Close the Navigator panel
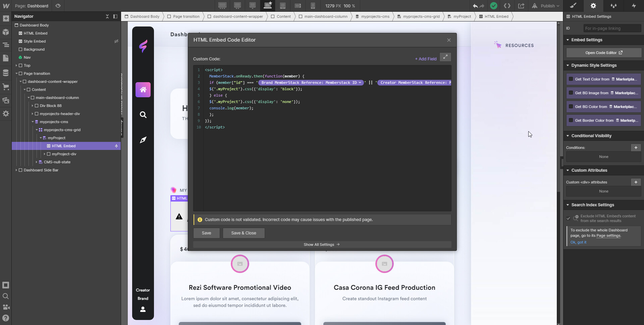This screenshot has width=644, height=325. (x=107, y=16)
